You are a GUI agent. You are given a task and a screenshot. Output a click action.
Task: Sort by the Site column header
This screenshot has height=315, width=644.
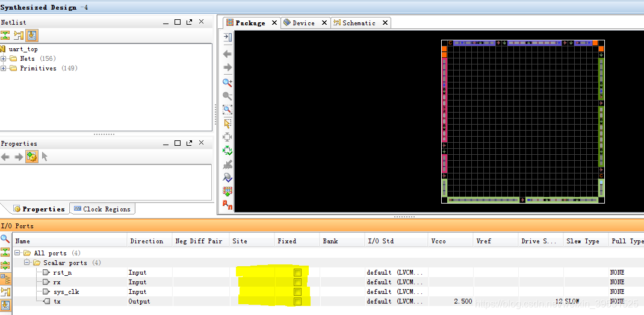252,241
